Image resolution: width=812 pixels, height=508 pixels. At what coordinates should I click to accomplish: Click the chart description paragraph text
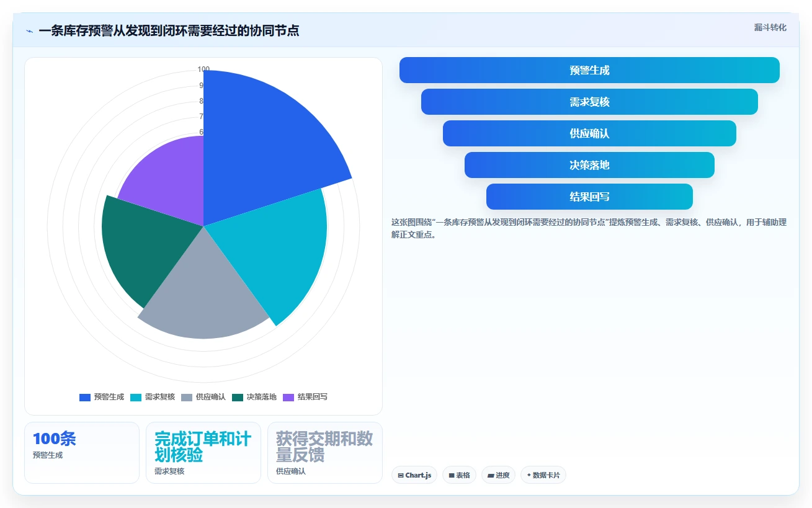pos(589,228)
